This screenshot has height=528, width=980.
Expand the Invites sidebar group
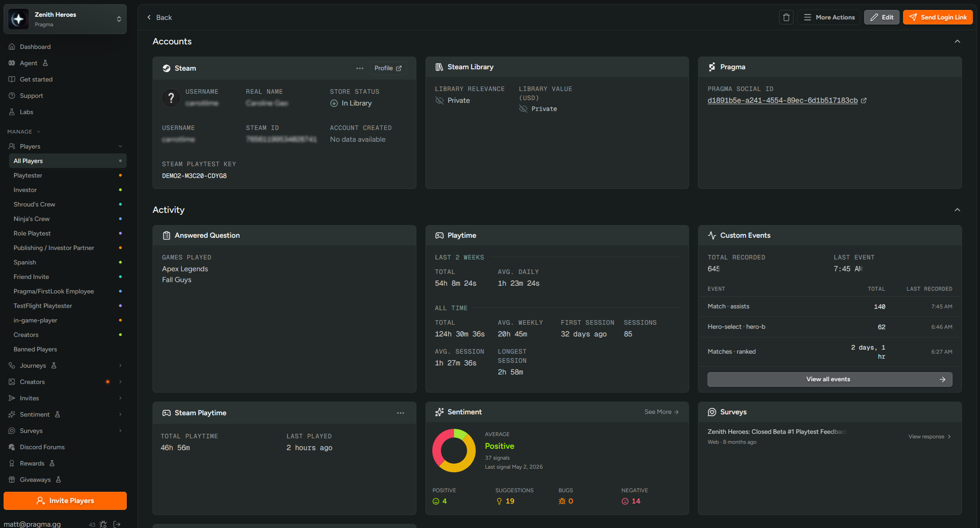coord(120,398)
